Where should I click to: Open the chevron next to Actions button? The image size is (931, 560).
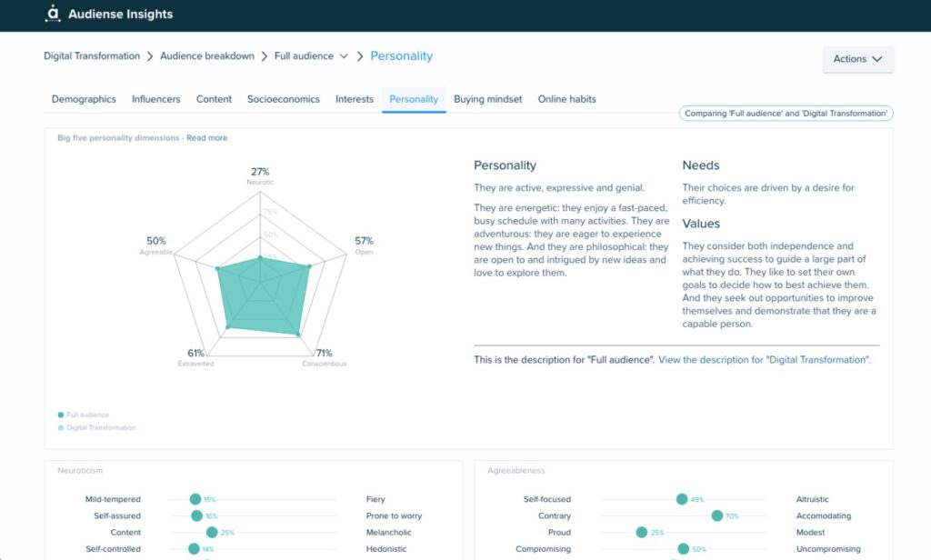(876, 58)
